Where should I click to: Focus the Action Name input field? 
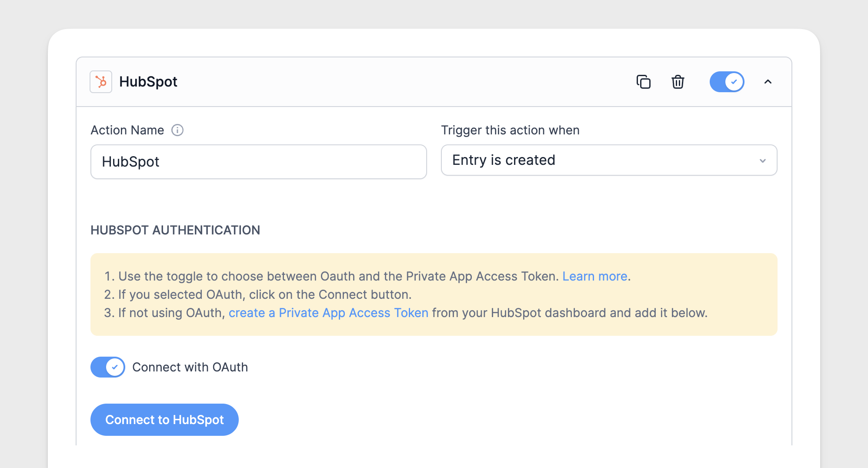tap(258, 162)
